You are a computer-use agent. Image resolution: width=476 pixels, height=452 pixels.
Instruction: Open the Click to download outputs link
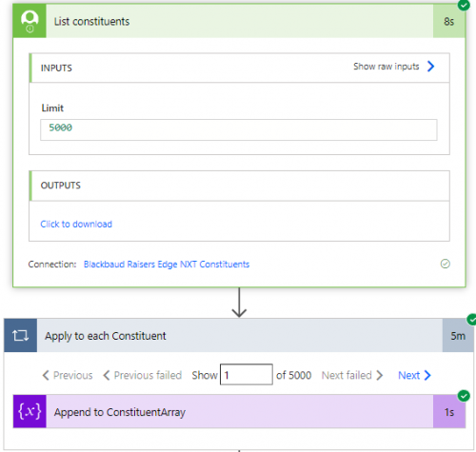pos(76,224)
